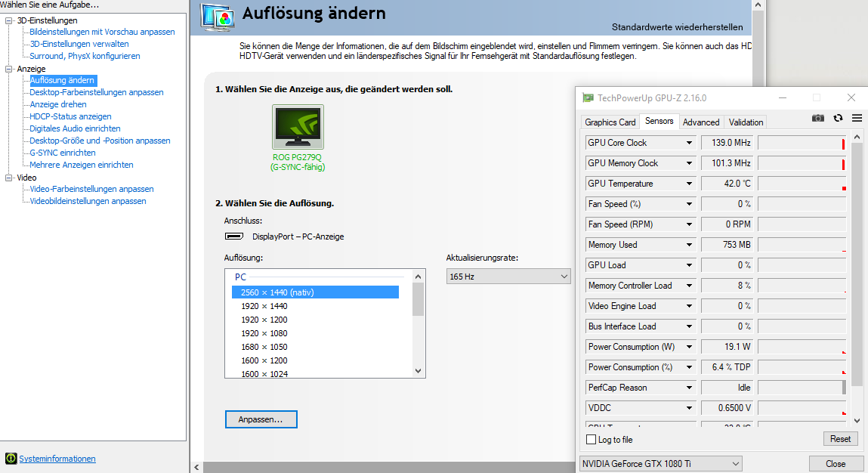Image resolution: width=868 pixels, height=473 pixels.
Task: Select the ROG PG279Q monitor thumbnail
Action: click(x=298, y=127)
